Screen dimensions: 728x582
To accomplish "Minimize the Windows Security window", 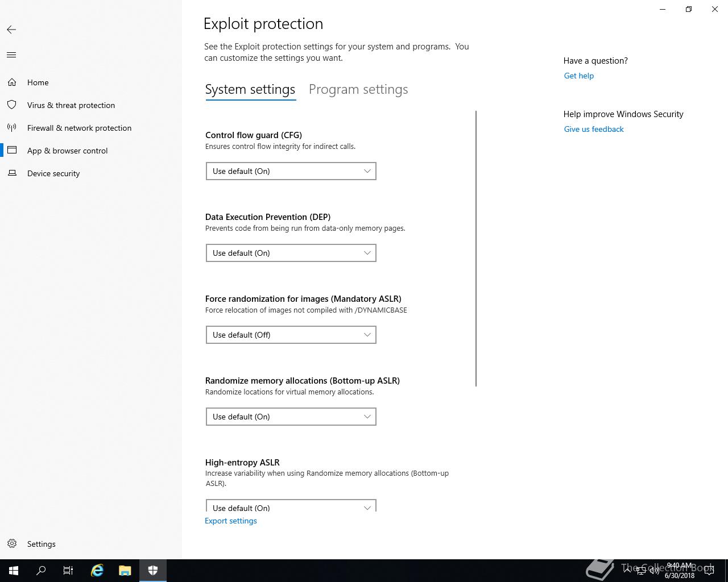I will [663, 9].
